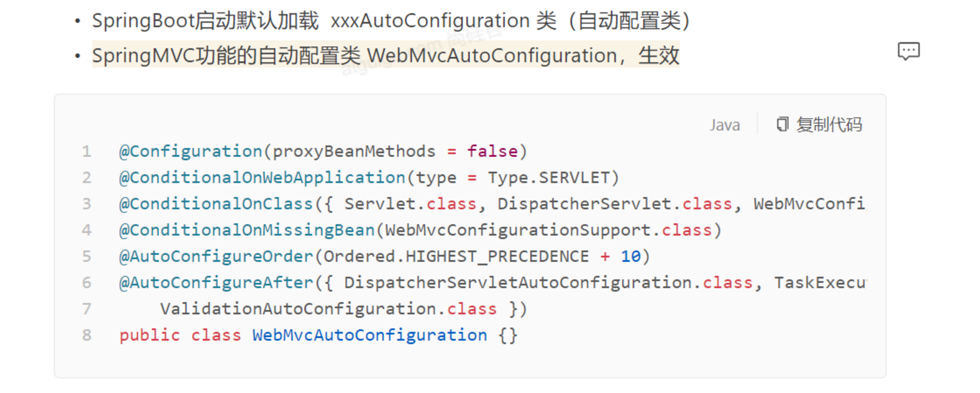The image size is (980, 393).
Task: Click the @ConditionalOnClass annotation
Action: click(216, 204)
